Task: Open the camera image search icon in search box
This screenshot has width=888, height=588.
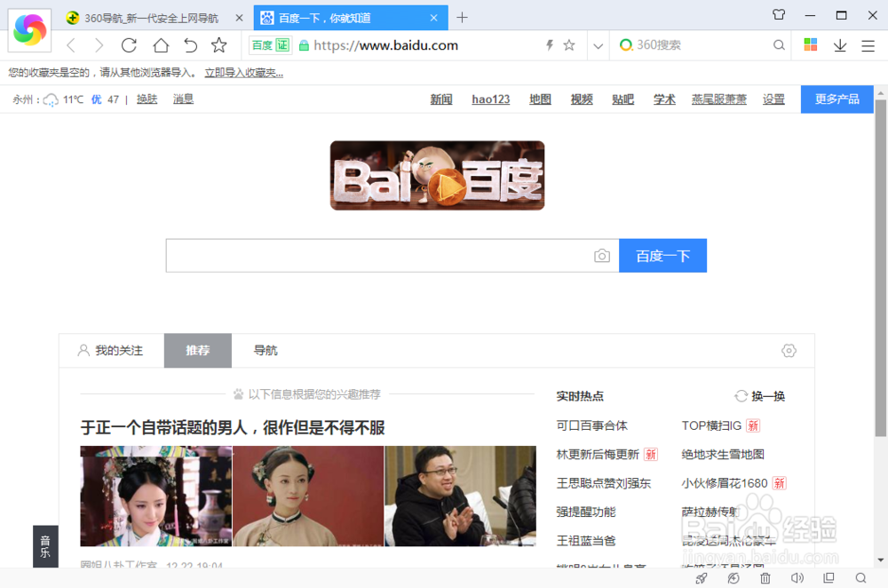Action: [602, 256]
